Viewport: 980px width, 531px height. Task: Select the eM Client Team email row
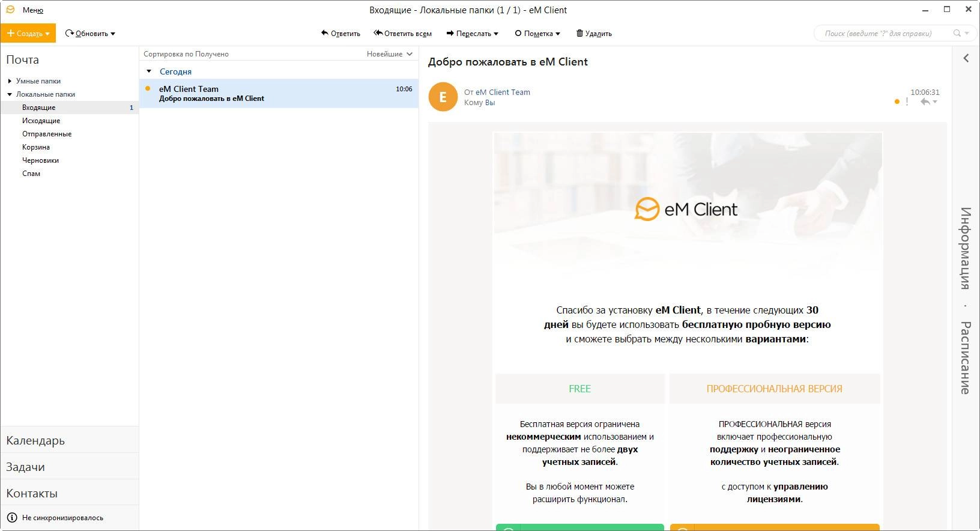(x=279, y=94)
